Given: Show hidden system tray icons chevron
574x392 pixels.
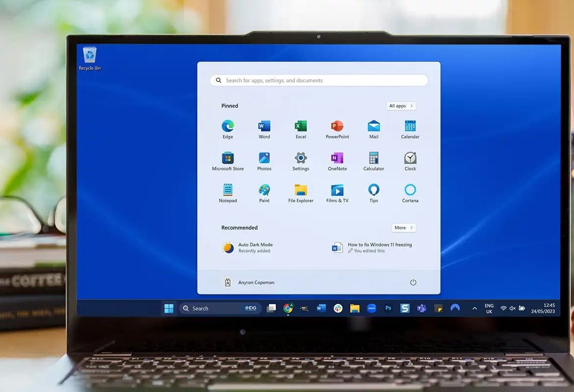Looking at the screenshot, I should coord(475,308).
